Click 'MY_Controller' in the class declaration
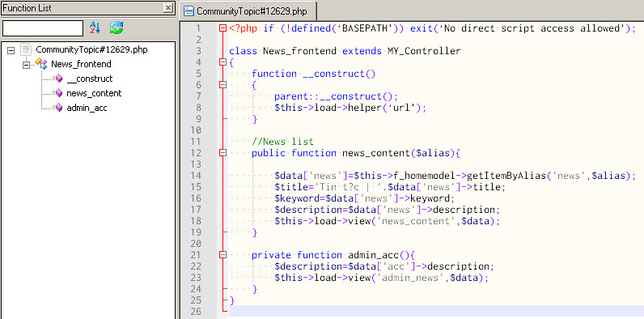Image resolution: width=644 pixels, height=319 pixels. point(424,51)
